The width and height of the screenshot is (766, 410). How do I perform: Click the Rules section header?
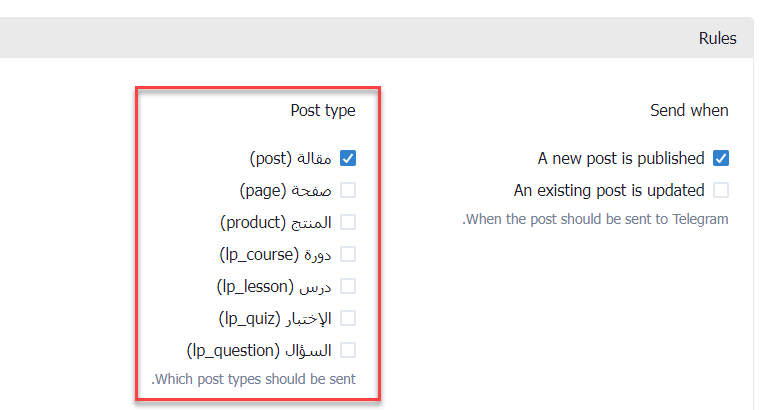coord(717,39)
